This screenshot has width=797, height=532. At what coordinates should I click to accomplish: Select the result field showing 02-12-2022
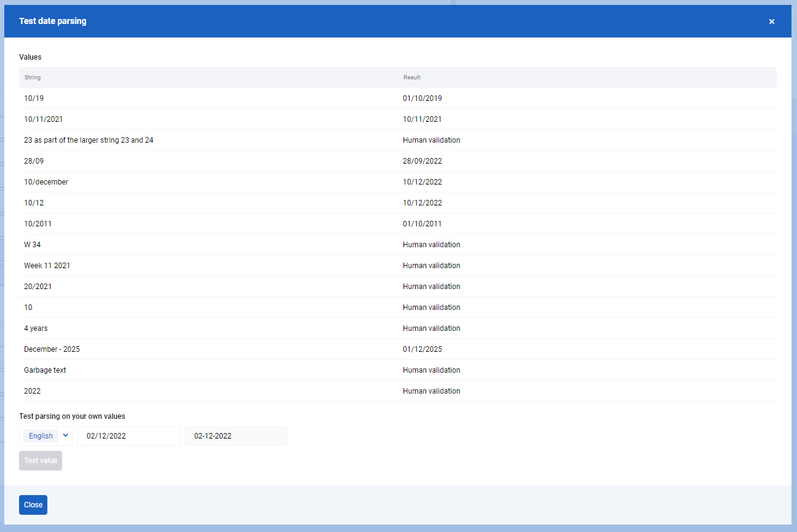(x=236, y=436)
